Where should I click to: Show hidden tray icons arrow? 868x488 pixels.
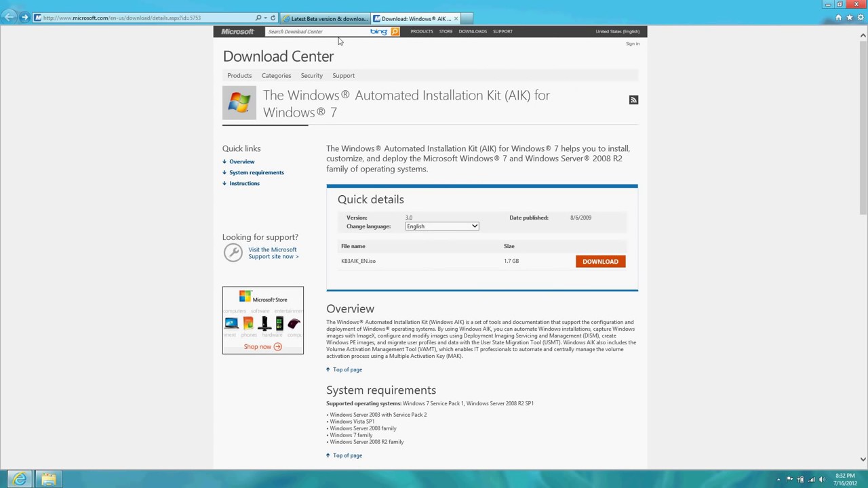click(778, 480)
